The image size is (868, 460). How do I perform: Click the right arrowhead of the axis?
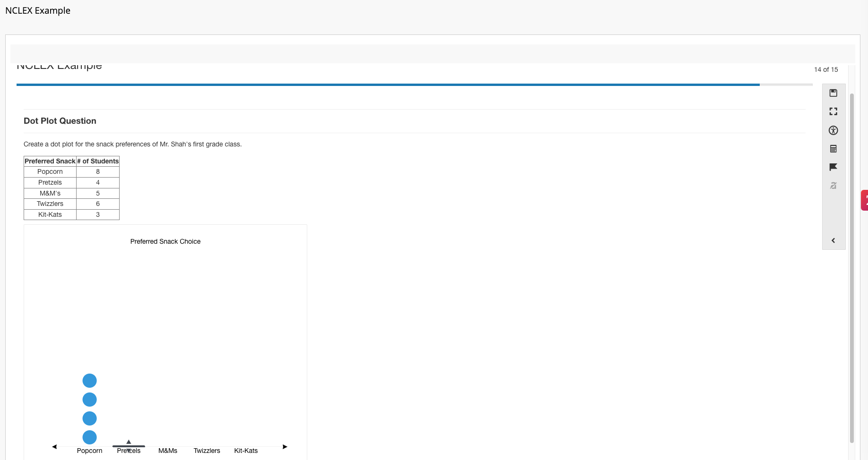285,446
